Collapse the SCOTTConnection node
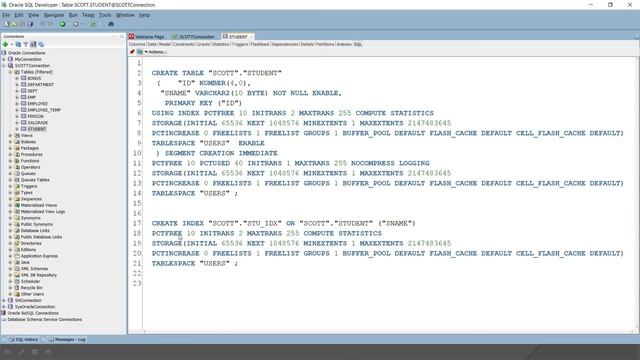640x360 pixels. [4, 65]
